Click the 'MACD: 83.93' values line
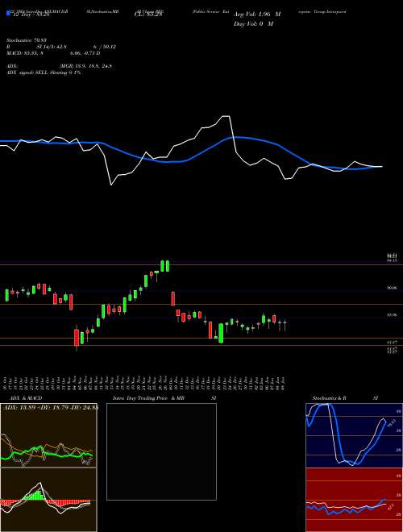 point(53,53)
